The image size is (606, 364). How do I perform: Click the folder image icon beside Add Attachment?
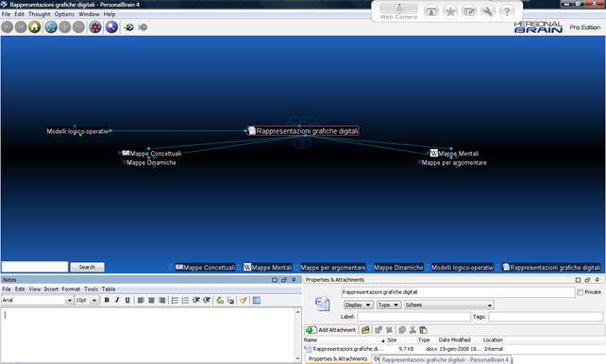coord(365,330)
